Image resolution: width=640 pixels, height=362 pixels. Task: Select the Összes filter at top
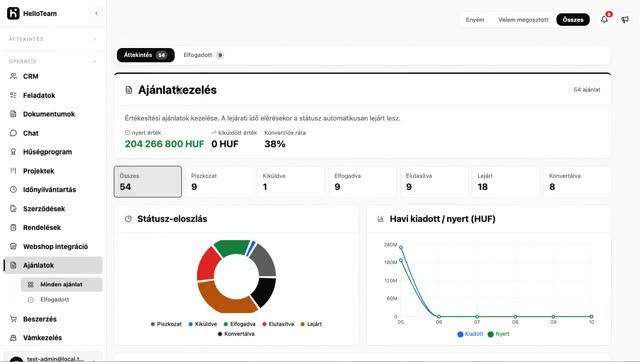pos(573,20)
